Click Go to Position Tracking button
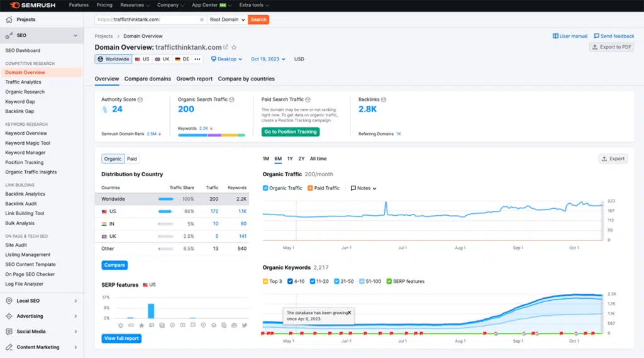The width and height of the screenshot is (644, 358). 291,132
